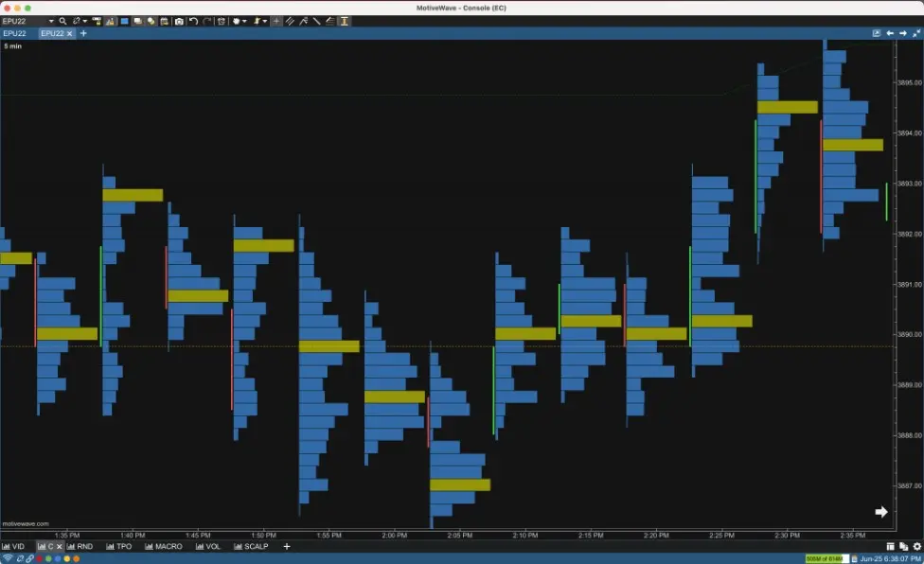Click the yellow pushpin marker icon
The image size is (924, 564).
pyautogui.click(x=257, y=21)
